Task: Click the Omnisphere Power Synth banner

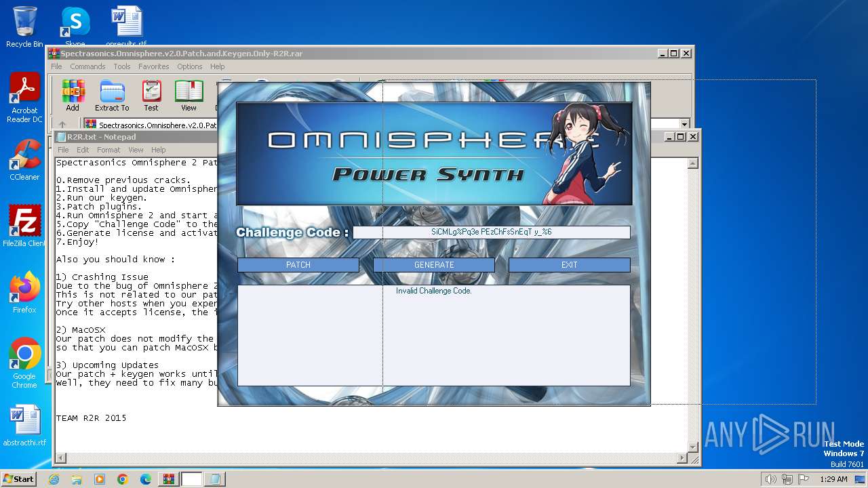Action: click(434, 154)
